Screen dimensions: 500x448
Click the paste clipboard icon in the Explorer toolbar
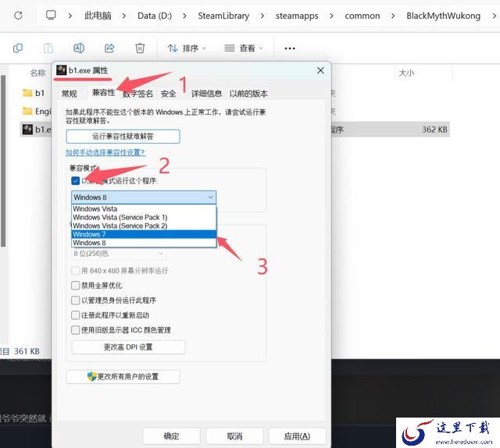(x=48, y=48)
